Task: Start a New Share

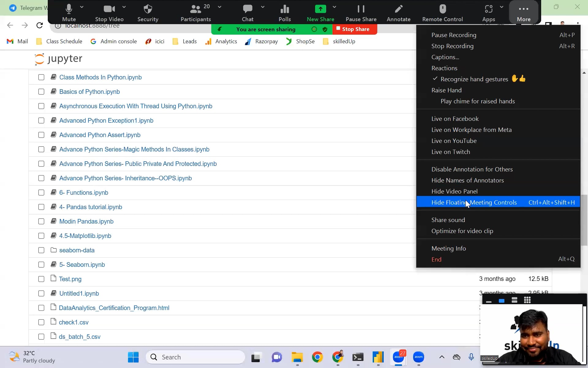Action: [320, 13]
